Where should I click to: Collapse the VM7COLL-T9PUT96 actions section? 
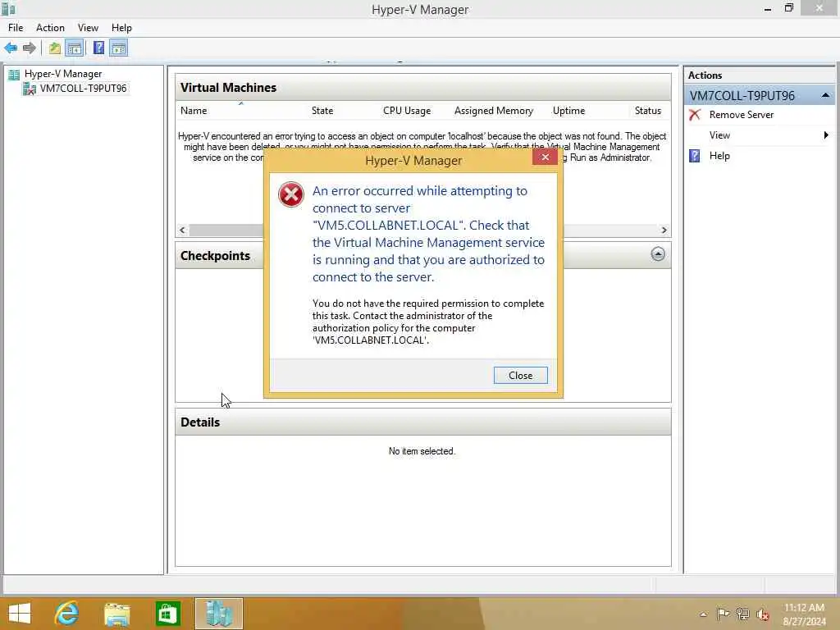point(825,95)
